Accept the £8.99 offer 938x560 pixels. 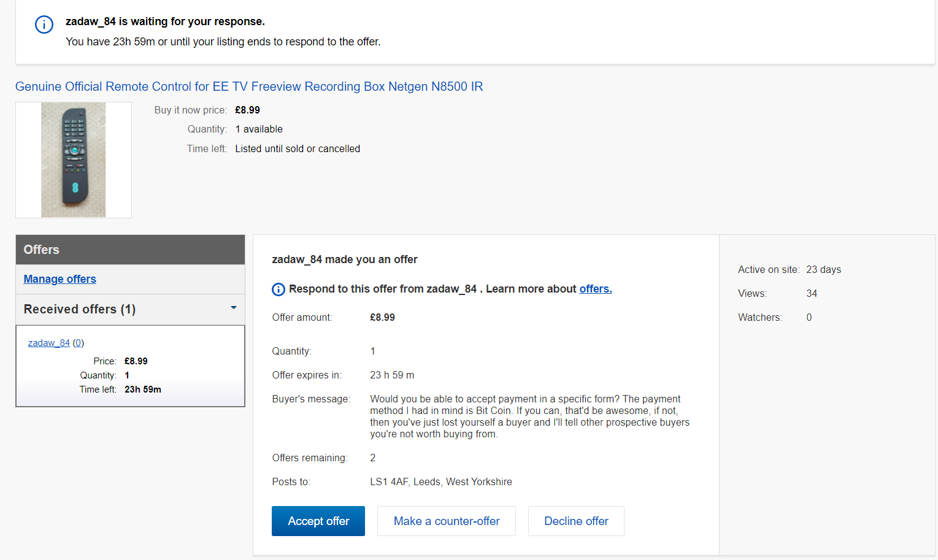click(318, 521)
